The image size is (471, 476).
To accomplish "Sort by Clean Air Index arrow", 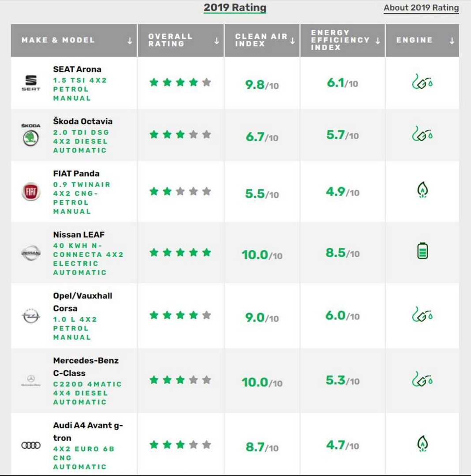I will pos(292,41).
